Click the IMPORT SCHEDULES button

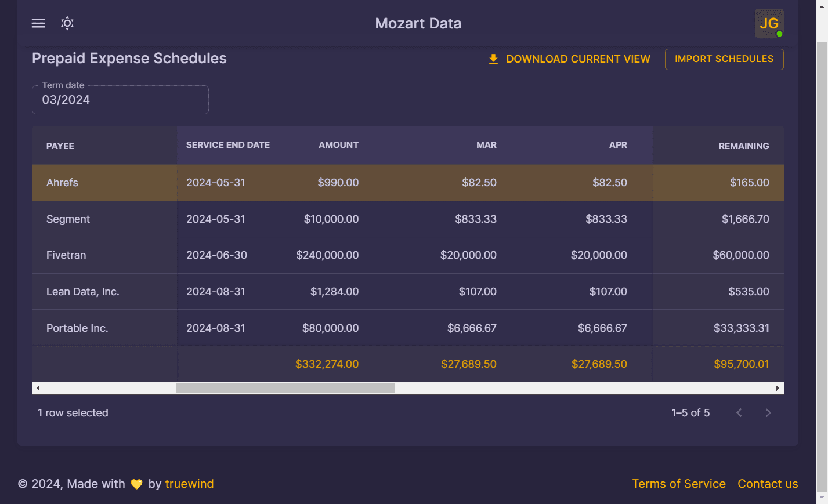coord(724,59)
